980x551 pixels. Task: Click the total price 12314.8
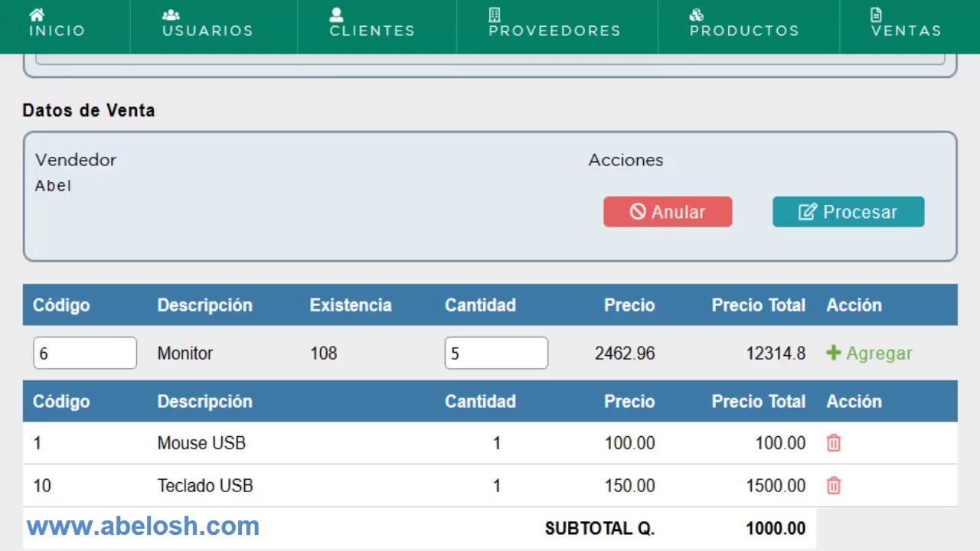click(776, 354)
